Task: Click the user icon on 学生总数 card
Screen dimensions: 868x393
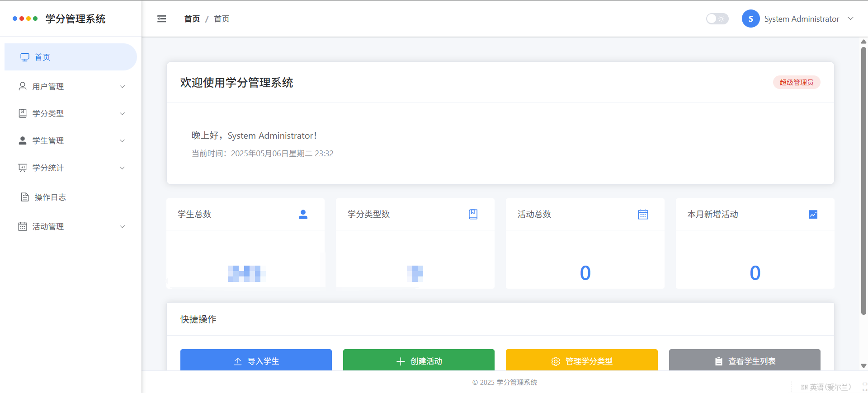Action: pyautogui.click(x=303, y=214)
